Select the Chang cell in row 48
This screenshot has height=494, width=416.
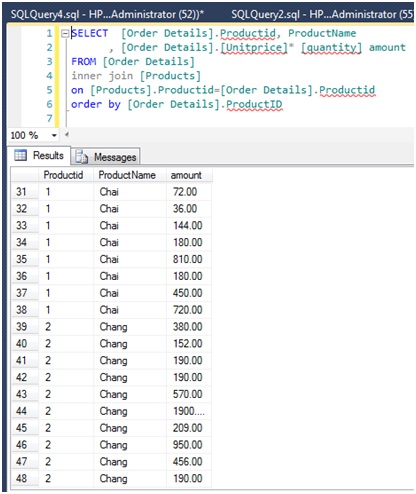[x=130, y=479]
